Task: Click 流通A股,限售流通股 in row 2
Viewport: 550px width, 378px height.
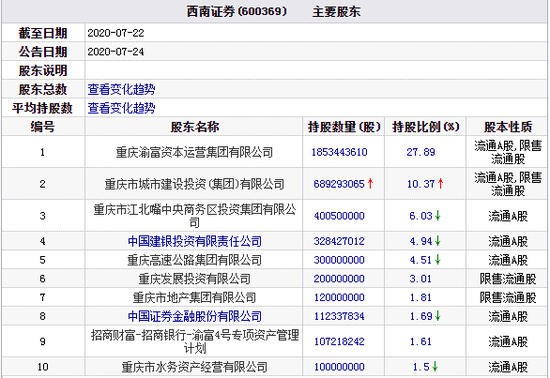Action: [508, 184]
